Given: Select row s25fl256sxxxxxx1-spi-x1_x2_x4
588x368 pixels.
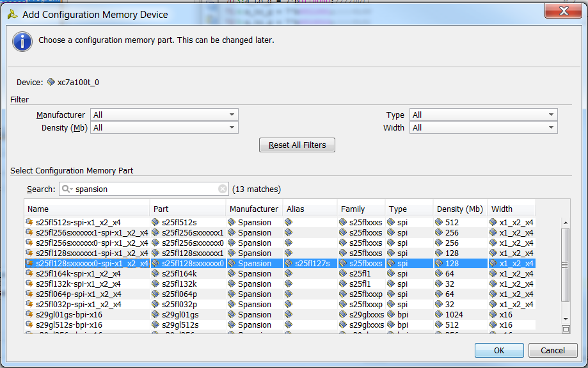Looking at the screenshot, I should [280, 232].
